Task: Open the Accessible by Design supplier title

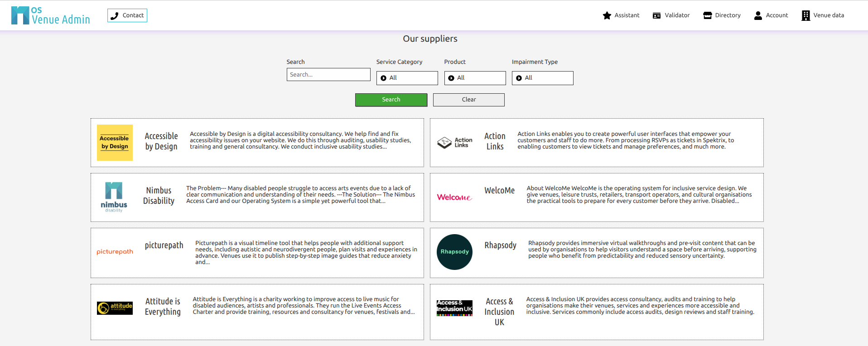Action: 161,141
